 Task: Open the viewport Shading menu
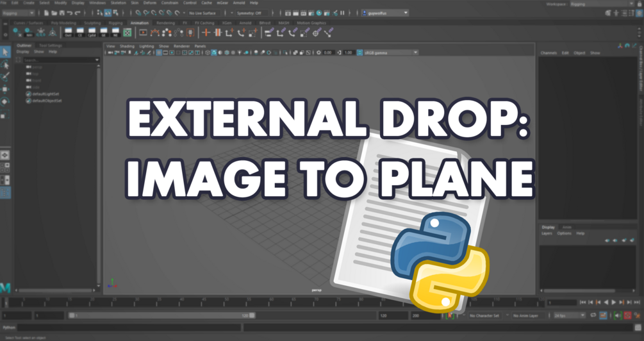tap(127, 46)
